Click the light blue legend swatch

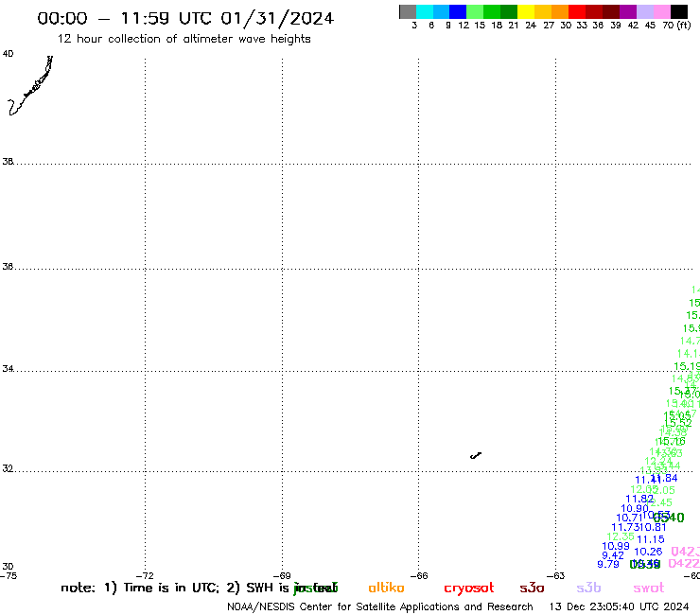(x=441, y=11)
